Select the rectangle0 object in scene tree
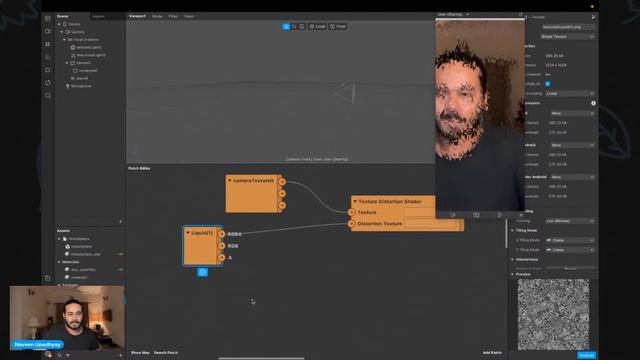Screen dimensions: 640x360 coord(88,71)
